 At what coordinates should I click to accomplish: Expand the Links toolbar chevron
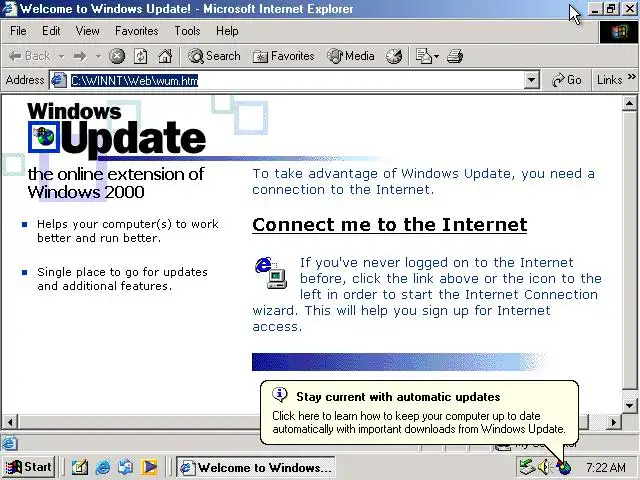point(632,77)
